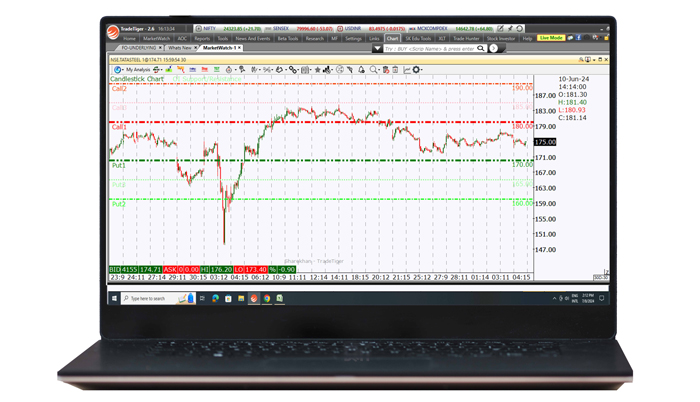Open the My Analysis globe icon
The image size is (700, 402).
click(x=117, y=70)
